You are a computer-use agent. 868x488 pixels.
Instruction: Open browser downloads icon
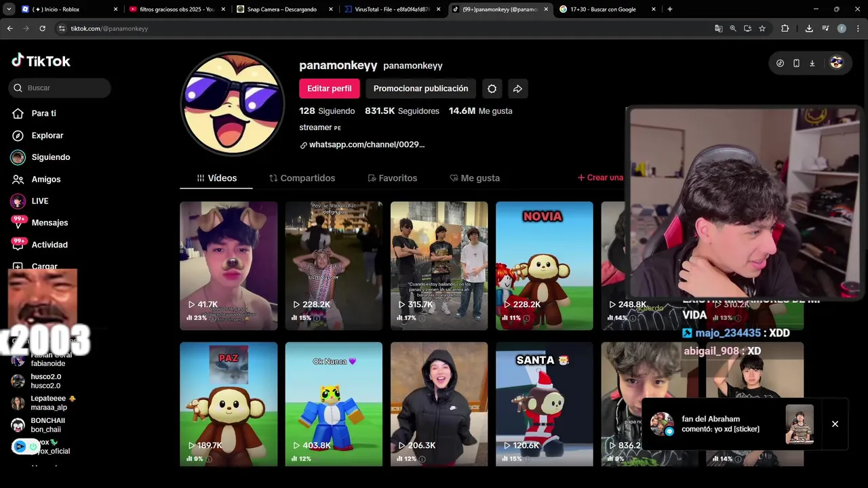[809, 28]
